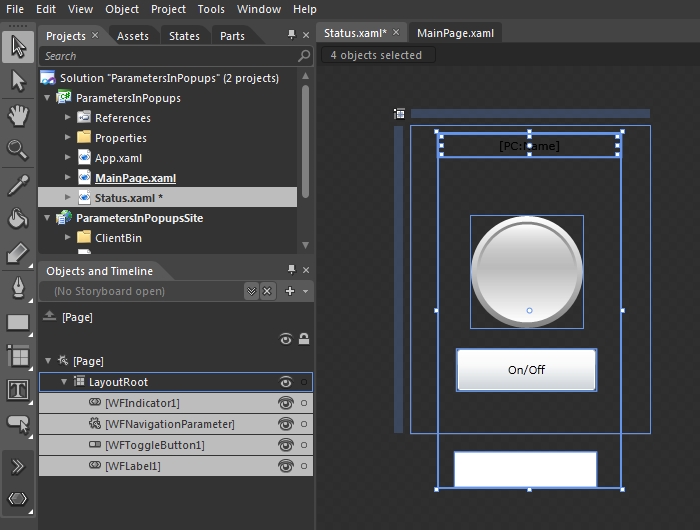Select the Rectangle shape tool

tap(18, 322)
